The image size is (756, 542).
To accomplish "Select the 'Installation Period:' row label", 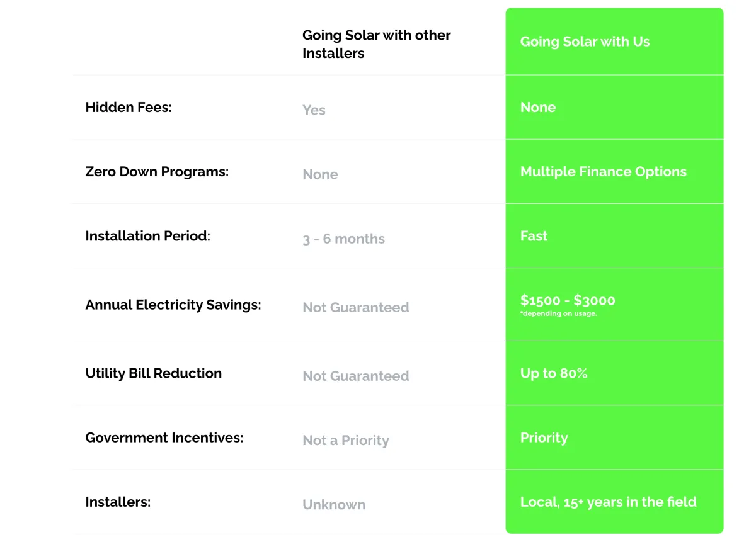I will [x=147, y=236].
